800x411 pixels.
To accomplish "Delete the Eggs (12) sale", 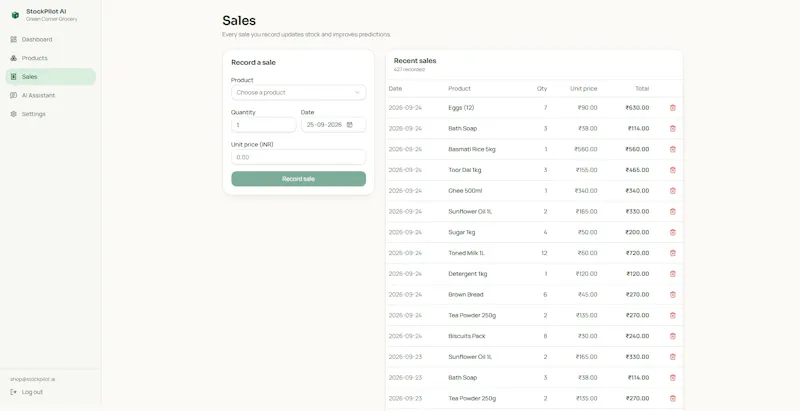I will pos(672,108).
